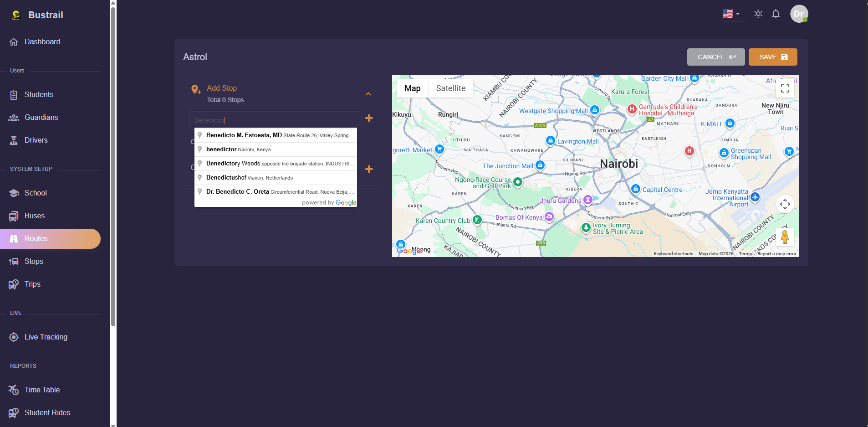Click the CANCEL button
The height and width of the screenshot is (427, 868).
(715, 57)
